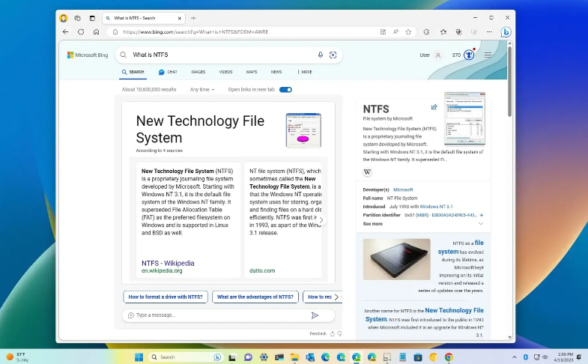Viewport: 588px width, 364px height.
Task: Click the Microsoft Rewards medal icon
Action: click(x=469, y=55)
